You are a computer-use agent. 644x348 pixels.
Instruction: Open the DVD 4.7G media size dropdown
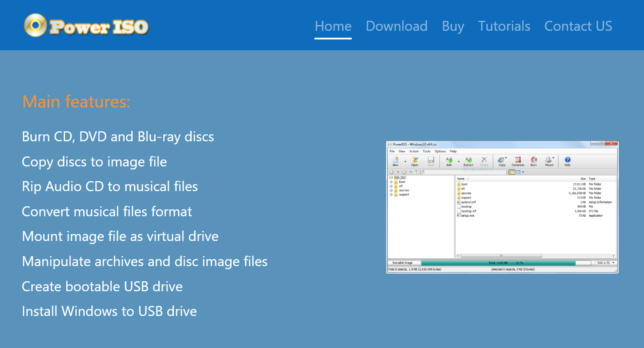pyautogui.click(x=605, y=263)
